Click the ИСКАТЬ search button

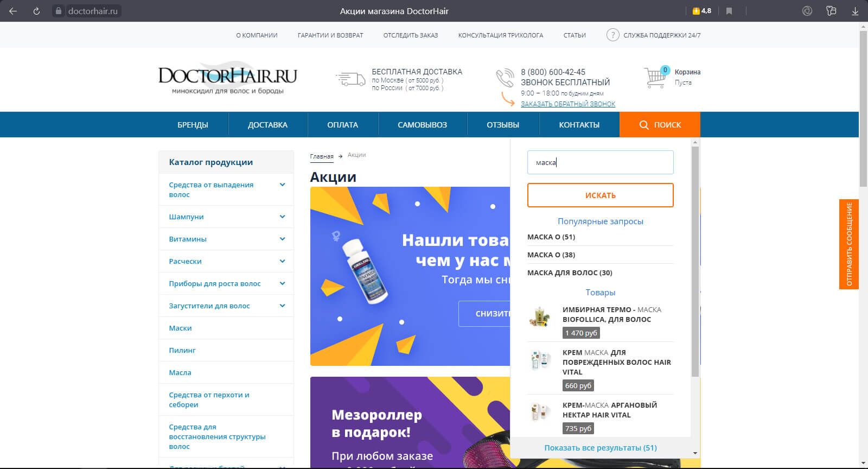(x=600, y=195)
